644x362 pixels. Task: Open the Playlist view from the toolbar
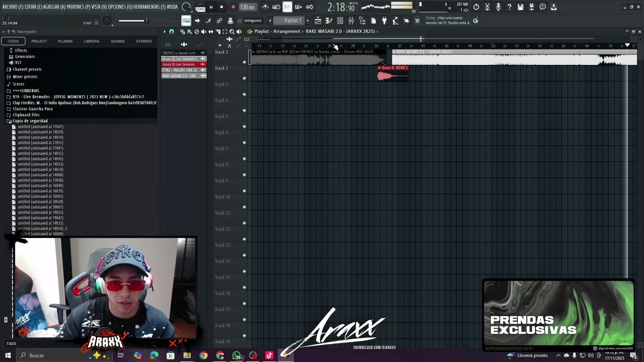coord(318,21)
